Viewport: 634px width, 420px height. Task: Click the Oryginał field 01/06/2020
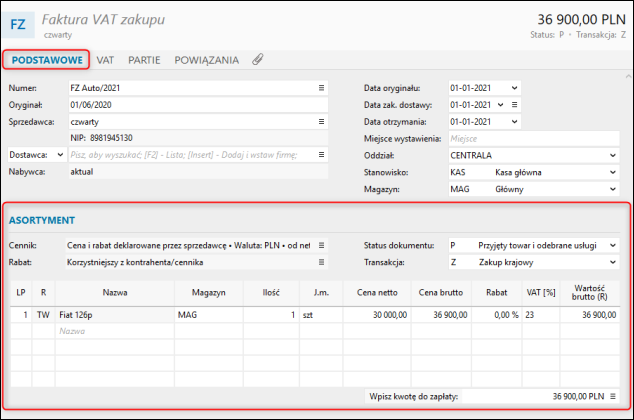(198, 105)
